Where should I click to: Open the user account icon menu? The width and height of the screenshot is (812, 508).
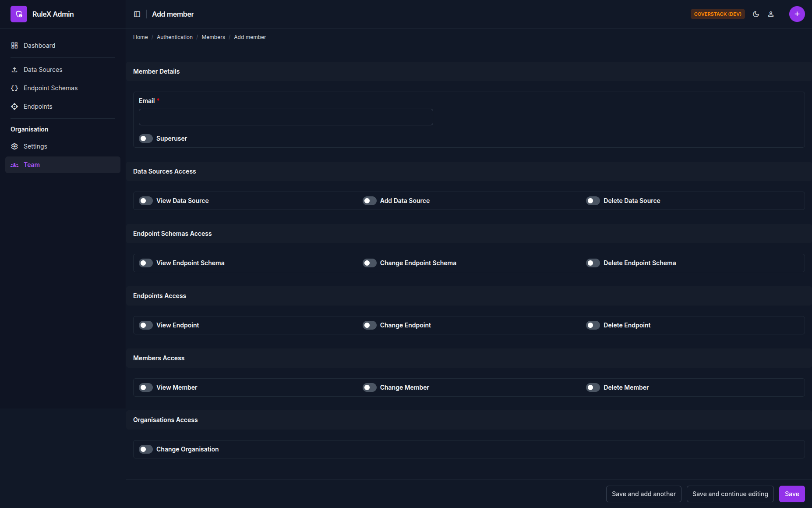(x=771, y=14)
